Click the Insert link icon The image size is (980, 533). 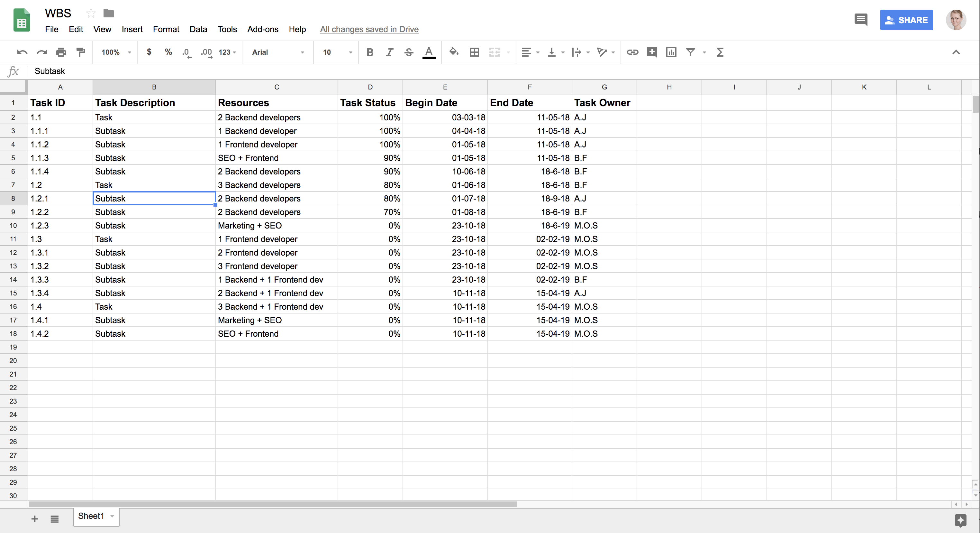632,52
